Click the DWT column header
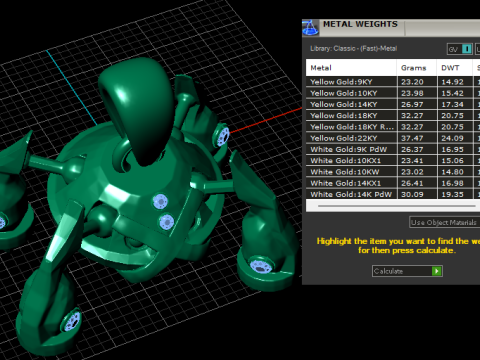 455,68
